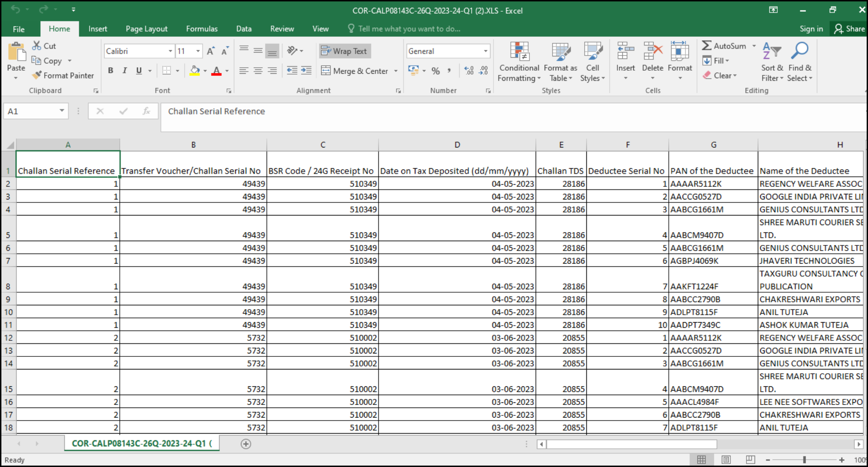Screen dimensions: 868x467
Task: Open the File tab
Action: [19, 29]
